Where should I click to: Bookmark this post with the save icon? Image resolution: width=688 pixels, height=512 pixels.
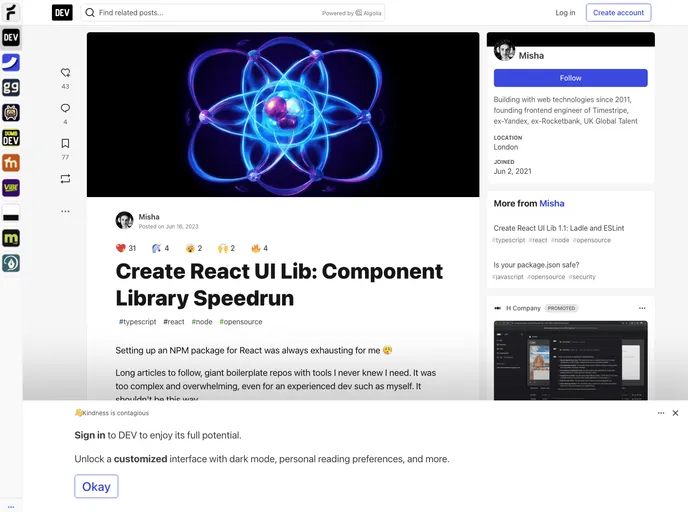pos(65,143)
